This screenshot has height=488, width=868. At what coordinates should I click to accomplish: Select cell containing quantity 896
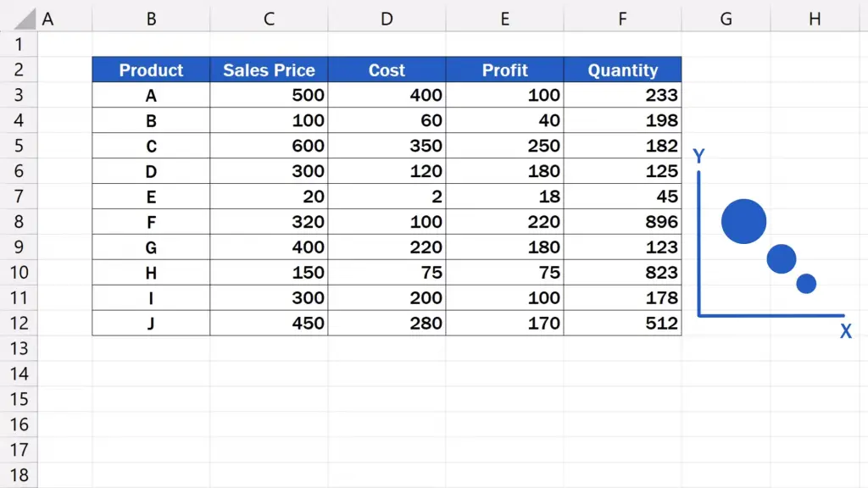[623, 222]
